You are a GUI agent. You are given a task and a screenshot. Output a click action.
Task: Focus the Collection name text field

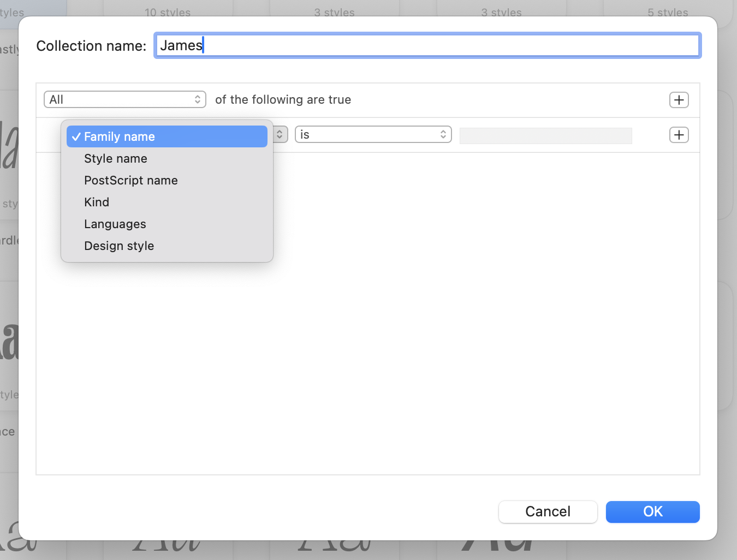(427, 45)
